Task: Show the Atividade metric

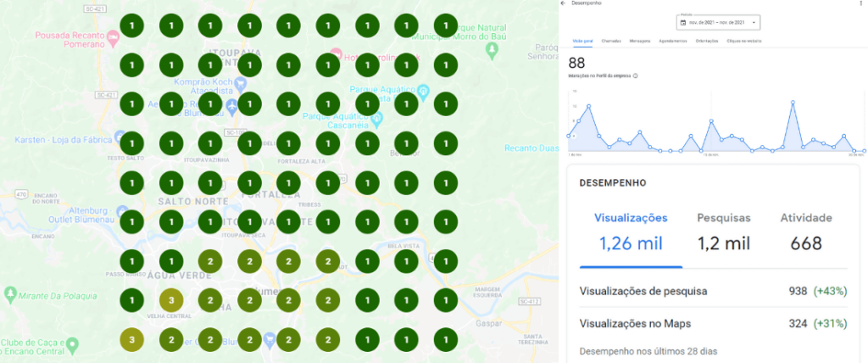Action: (806, 231)
